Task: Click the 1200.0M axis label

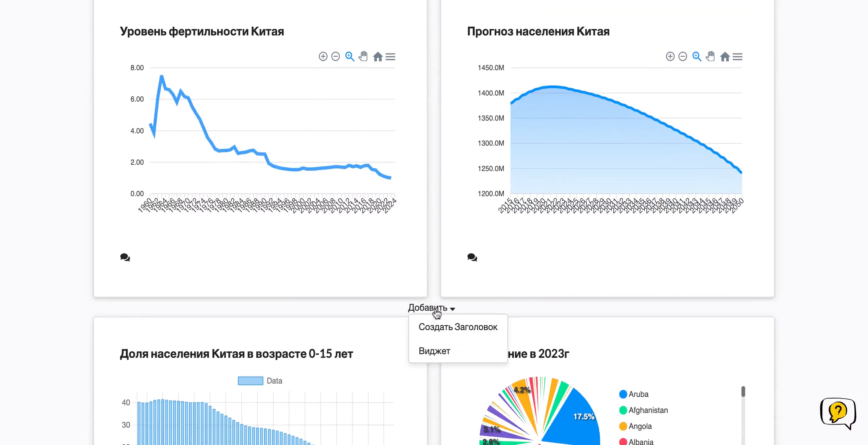Action: click(x=490, y=194)
